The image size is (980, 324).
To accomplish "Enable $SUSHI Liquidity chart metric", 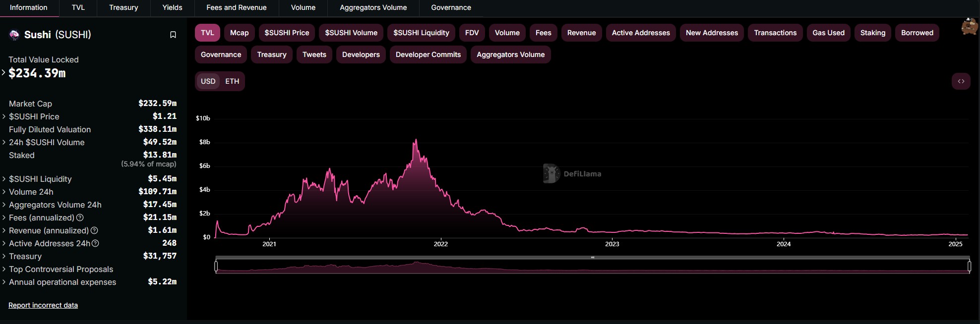I will pos(421,33).
